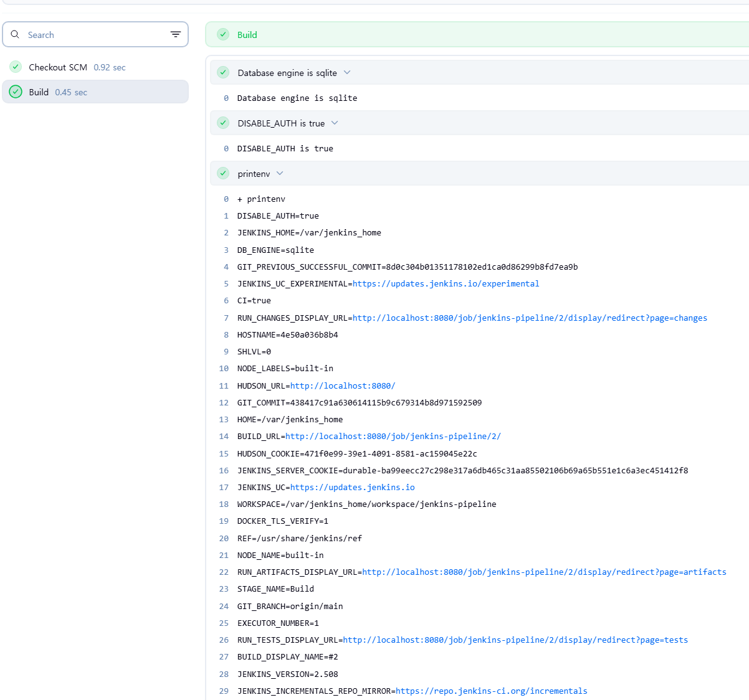Click the search magnifier icon

(x=15, y=34)
